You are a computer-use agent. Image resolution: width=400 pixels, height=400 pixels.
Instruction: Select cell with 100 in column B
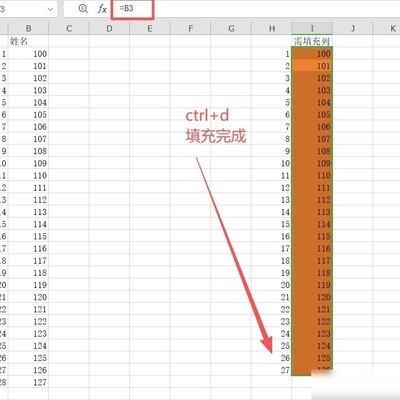[x=28, y=54]
